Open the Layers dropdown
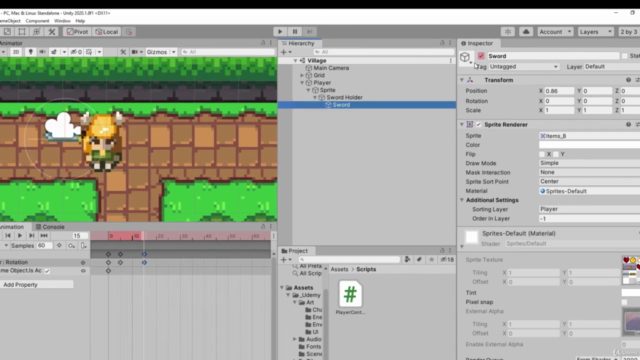The height and width of the screenshot is (360, 640). (596, 31)
